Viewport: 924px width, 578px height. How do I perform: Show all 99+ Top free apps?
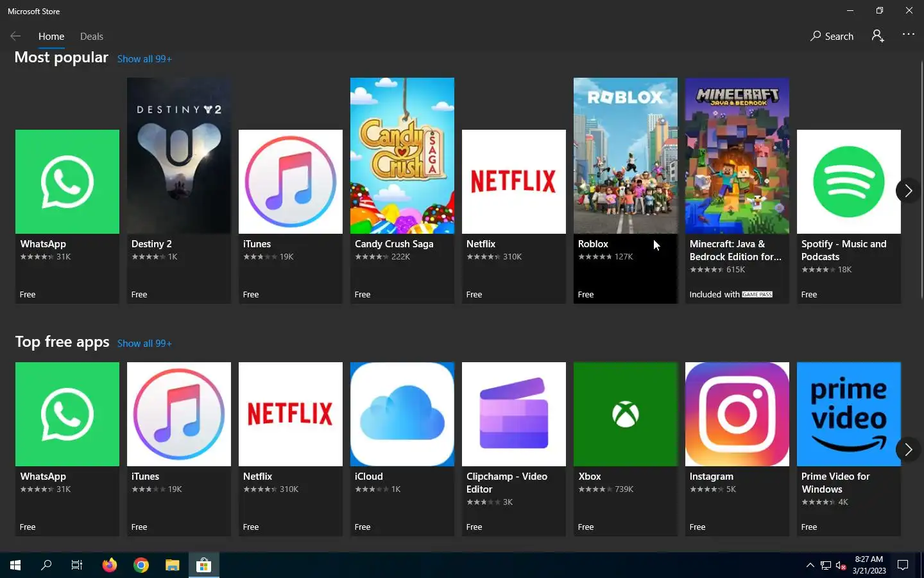(144, 344)
